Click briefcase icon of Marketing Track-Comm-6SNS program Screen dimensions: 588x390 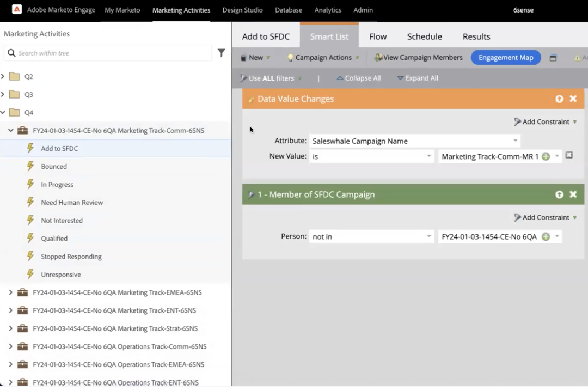click(22, 130)
